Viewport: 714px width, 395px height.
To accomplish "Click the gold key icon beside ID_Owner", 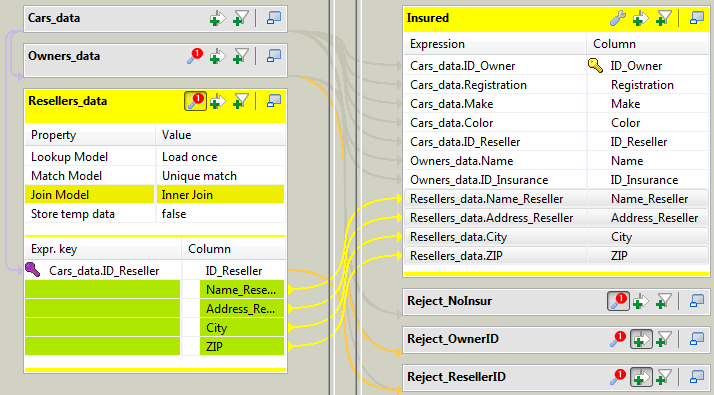I will (595, 66).
